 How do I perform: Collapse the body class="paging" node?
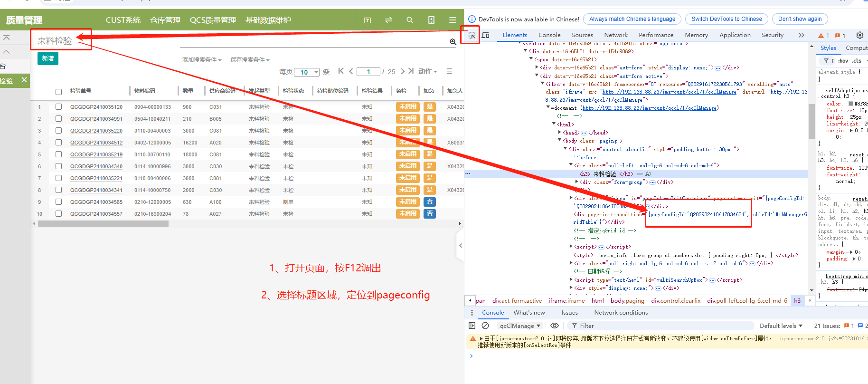[560, 141]
